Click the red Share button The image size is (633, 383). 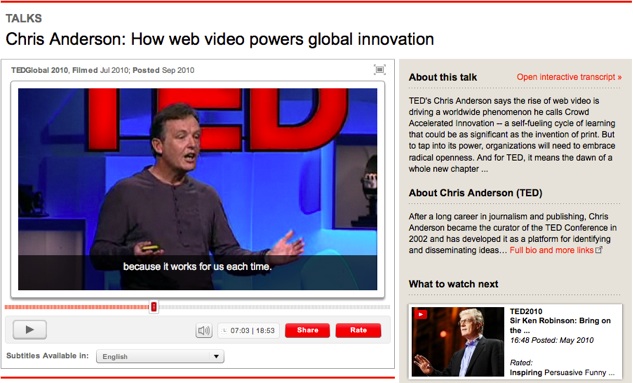coord(308,330)
